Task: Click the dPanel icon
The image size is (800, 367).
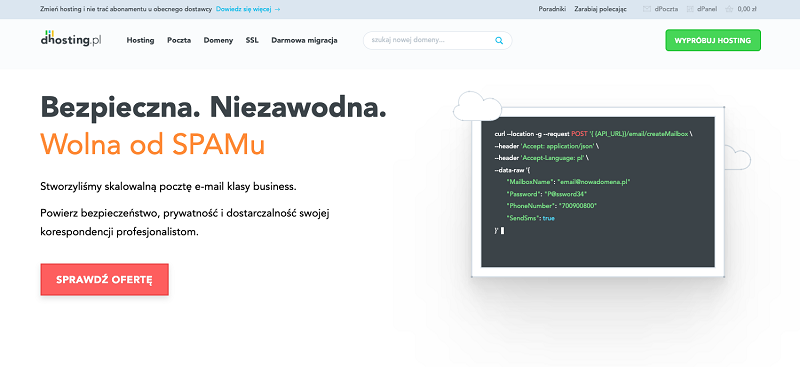Action: [690, 9]
